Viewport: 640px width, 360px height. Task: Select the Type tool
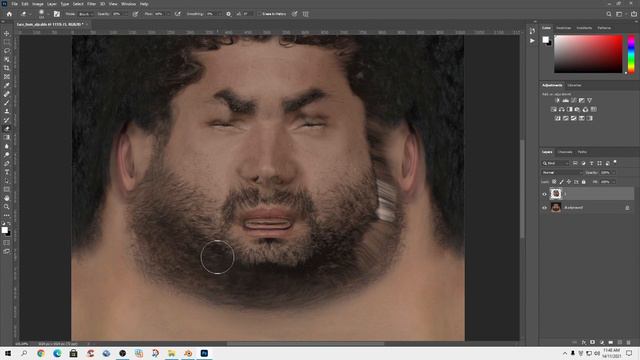tap(7, 172)
